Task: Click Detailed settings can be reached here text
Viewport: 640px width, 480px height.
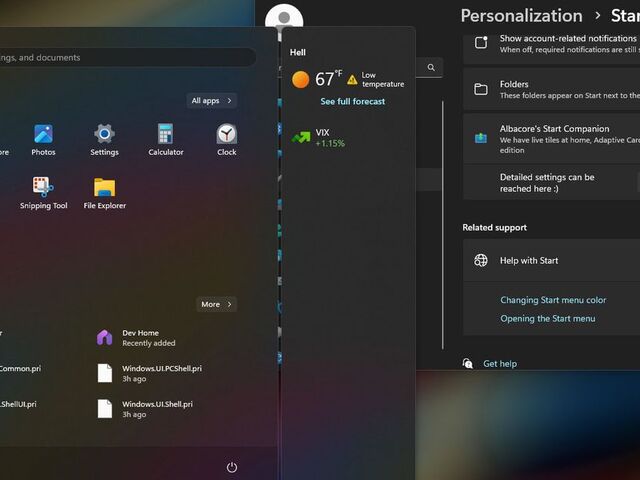Action: coord(547,183)
